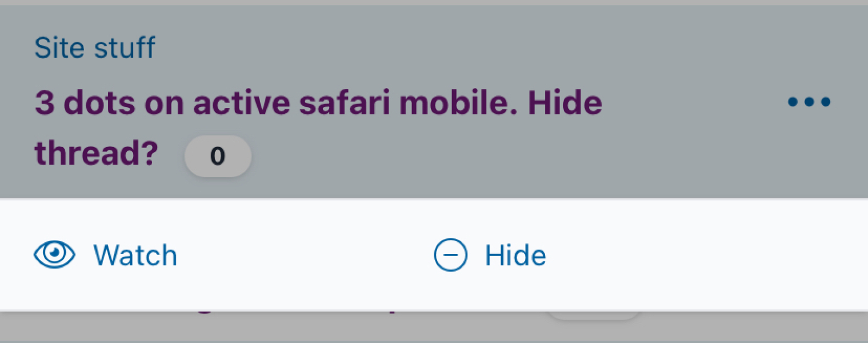Screen dimensions: 868x343
Task: Click the leftmost dot of the overflow menu
Action: [x=791, y=102]
